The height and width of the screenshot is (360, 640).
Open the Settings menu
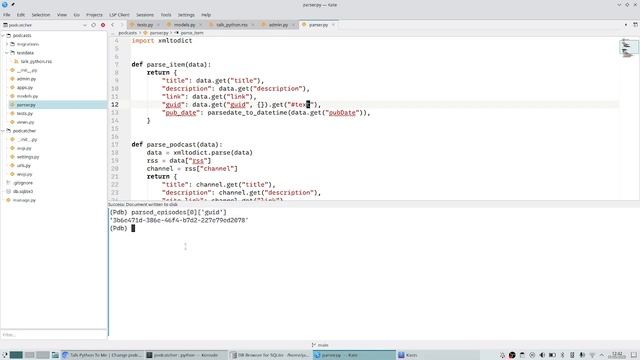pos(186,15)
